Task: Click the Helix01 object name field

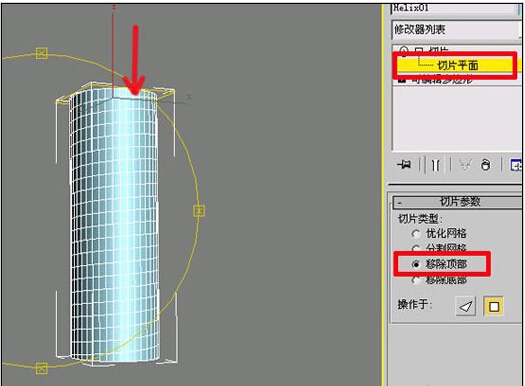Action: [x=454, y=8]
